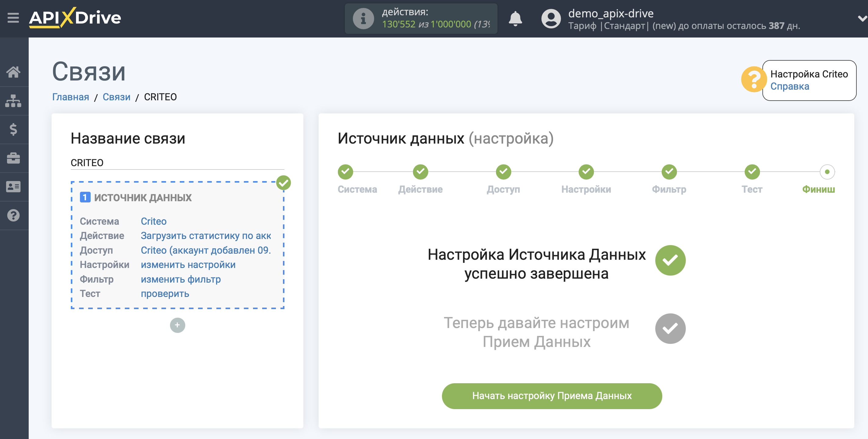Image resolution: width=868 pixels, height=439 pixels.
Task: Click изменить настройки link
Action: [x=188, y=265]
